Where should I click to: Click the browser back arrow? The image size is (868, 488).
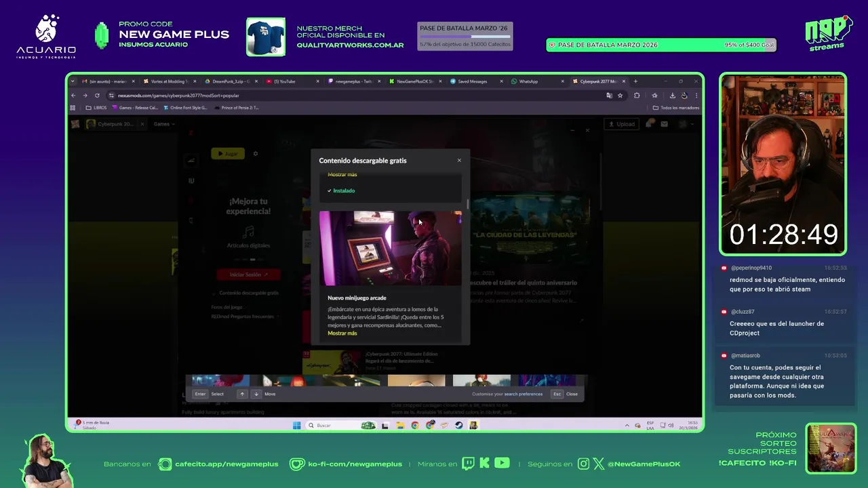(x=74, y=96)
